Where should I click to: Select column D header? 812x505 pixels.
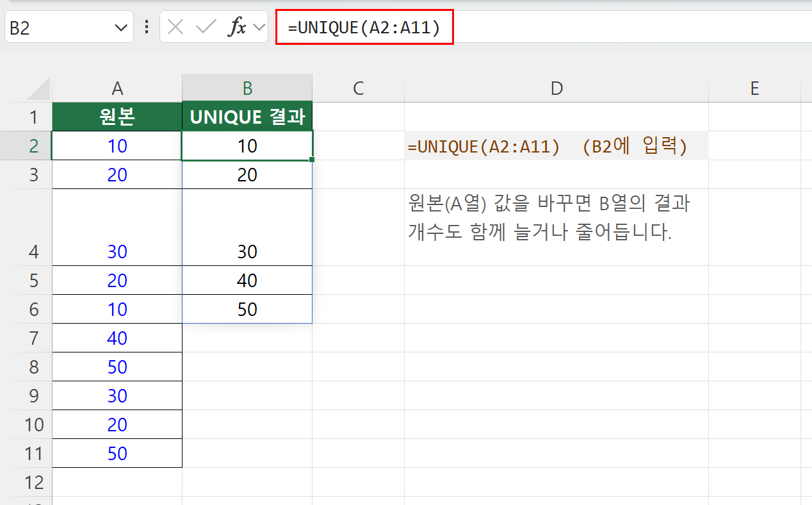pyautogui.click(x=556, y=88)
